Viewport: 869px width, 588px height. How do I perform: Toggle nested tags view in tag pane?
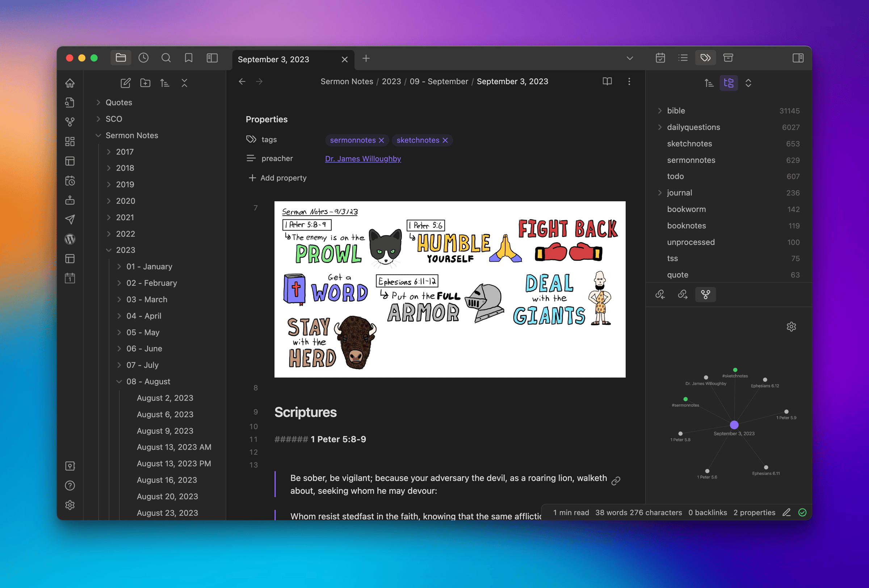click(729, 83)
